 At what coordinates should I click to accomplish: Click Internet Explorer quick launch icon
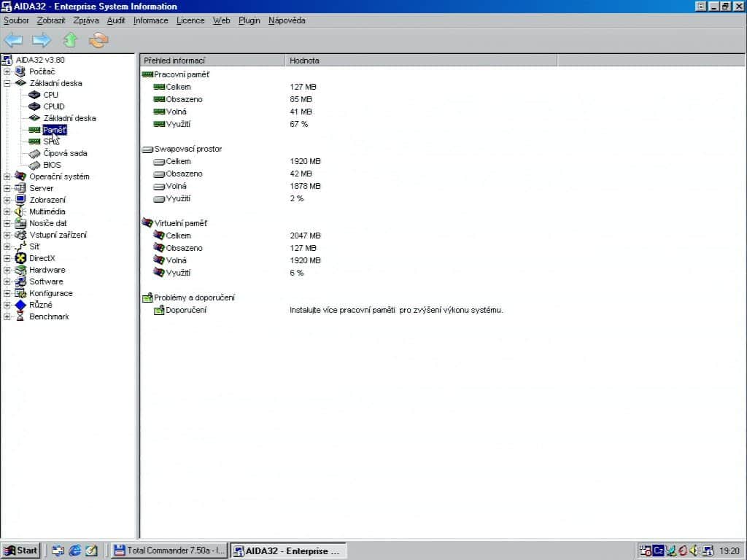[75, 551]
